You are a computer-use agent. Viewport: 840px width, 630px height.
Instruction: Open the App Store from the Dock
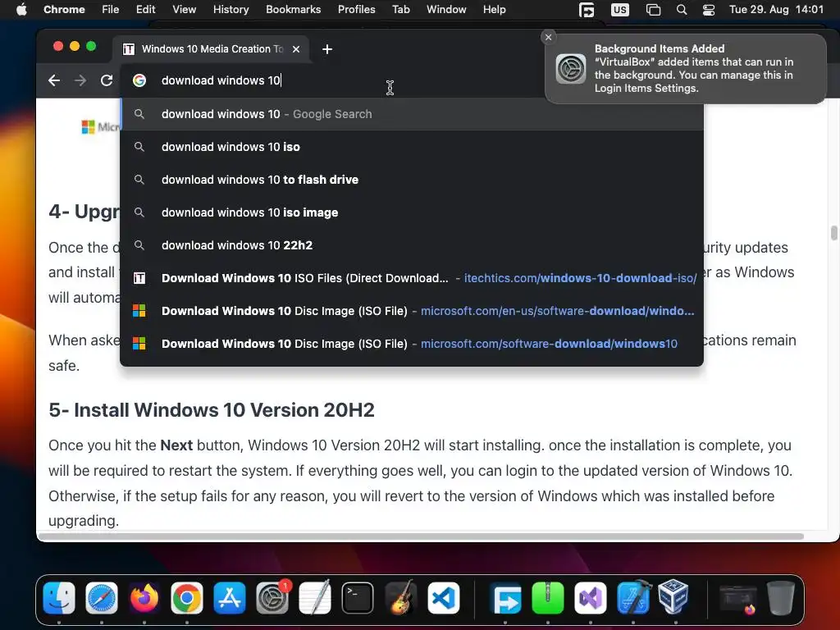(230, 597)
